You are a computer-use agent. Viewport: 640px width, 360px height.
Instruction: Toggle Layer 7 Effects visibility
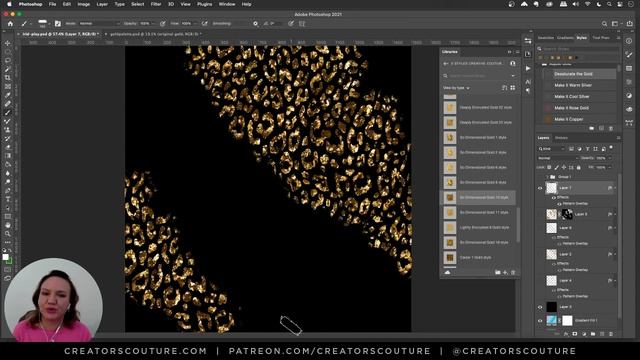pos(554,198)
